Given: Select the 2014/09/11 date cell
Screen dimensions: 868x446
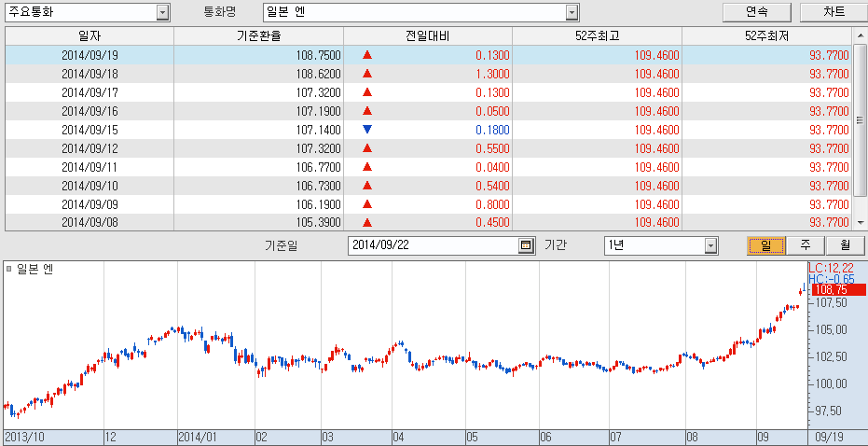Looking at the screenshot, I should 90,167.
